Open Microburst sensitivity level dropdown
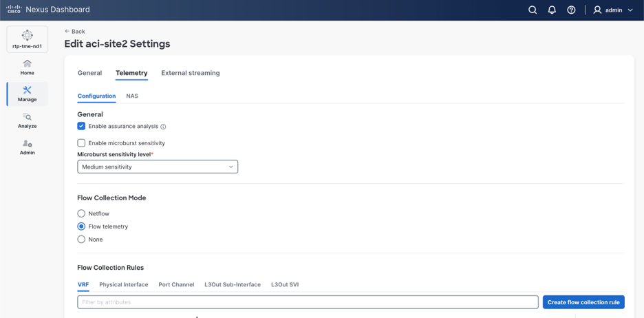Screen dimensions: 644x318 coord(158,167)
